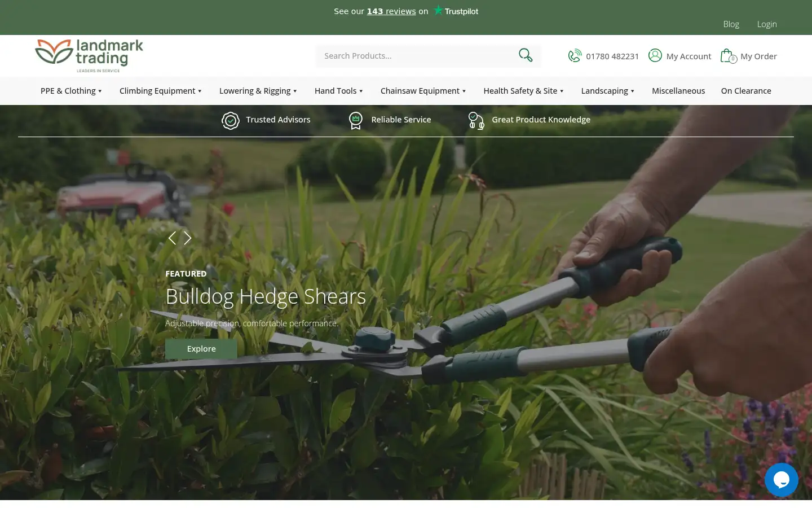Click the My Order text link
Screen dimensions: 812x508
758,56
